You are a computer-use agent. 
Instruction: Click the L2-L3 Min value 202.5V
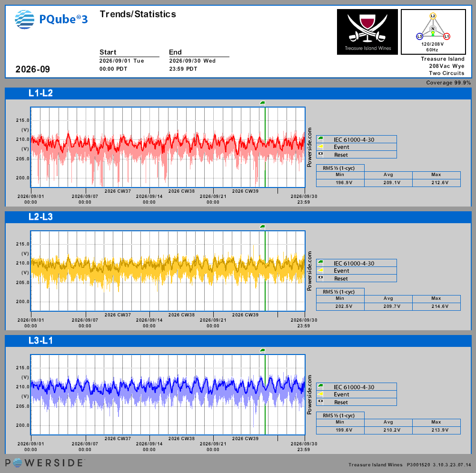tap(344, 306)
